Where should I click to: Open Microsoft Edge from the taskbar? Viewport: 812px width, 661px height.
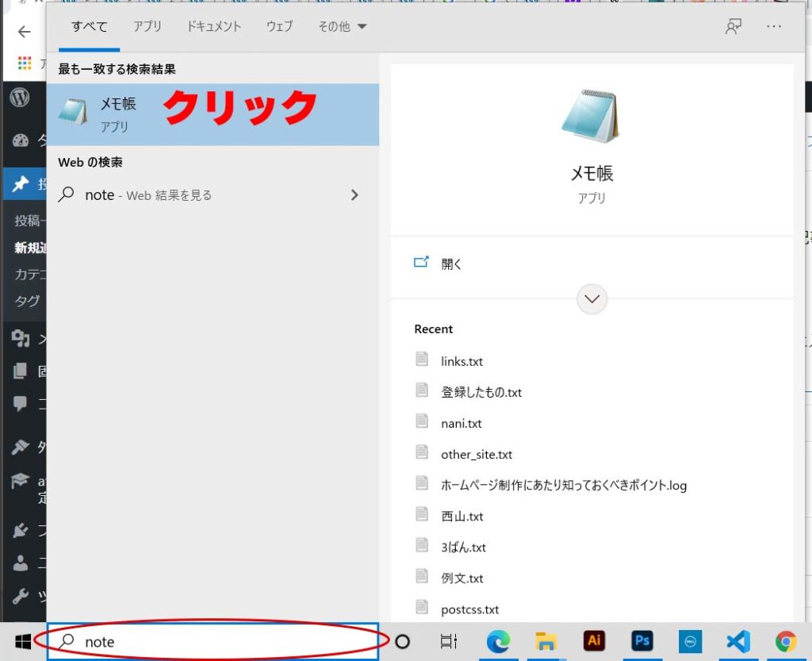coord(498,641)
